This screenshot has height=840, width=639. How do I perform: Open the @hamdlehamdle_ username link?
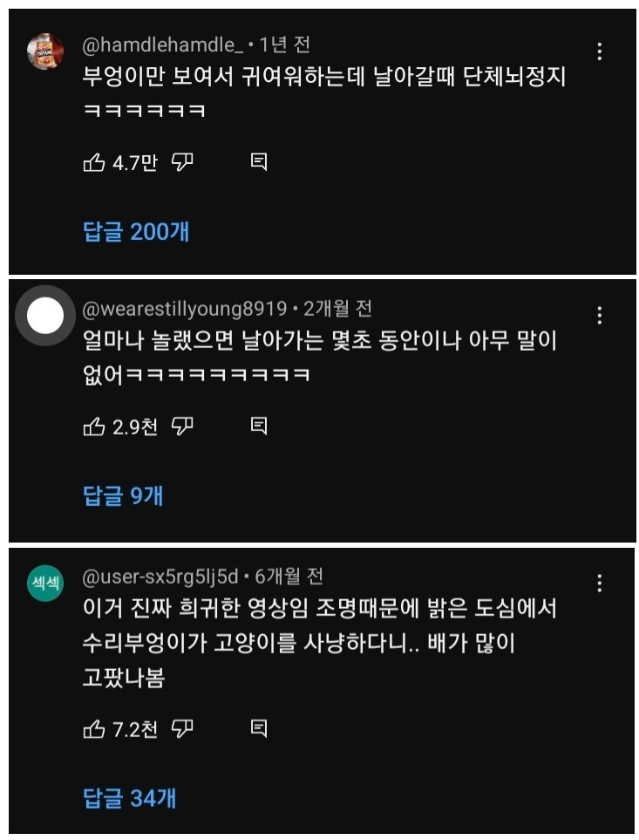pyautogui.click(x=163, y=44)
